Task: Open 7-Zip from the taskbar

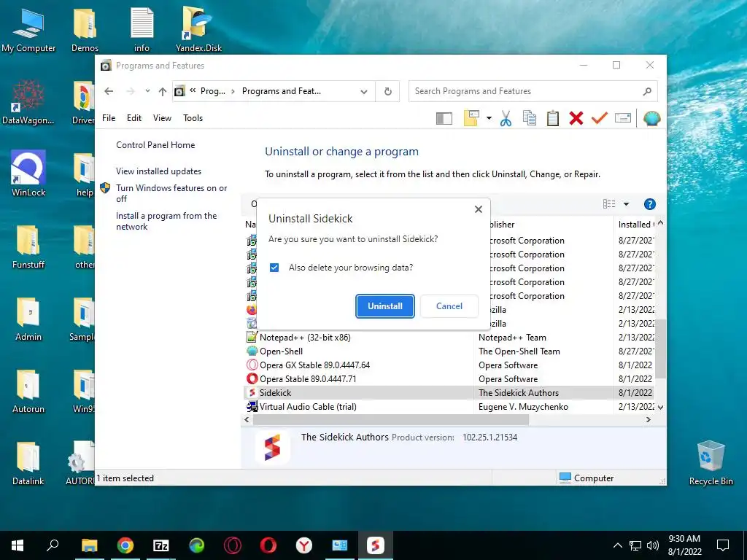Action: click(160, 545)
